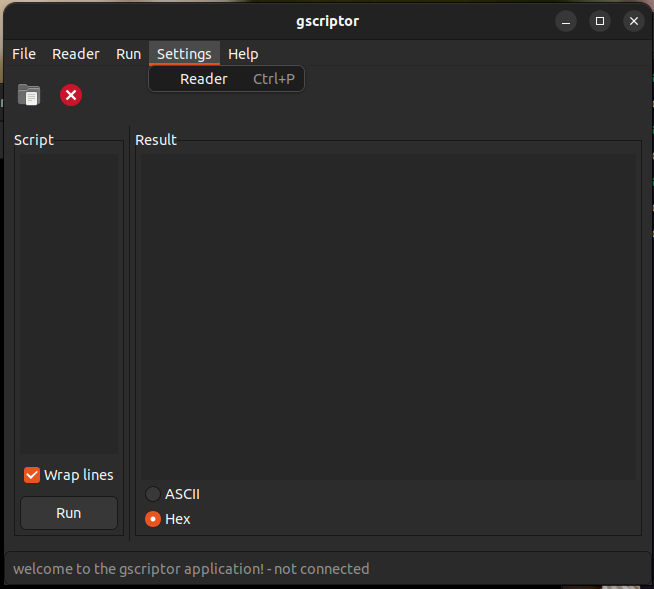Click the open script file toolbar icon
This screenshot has width=654, height=589.
click(29, 95)
